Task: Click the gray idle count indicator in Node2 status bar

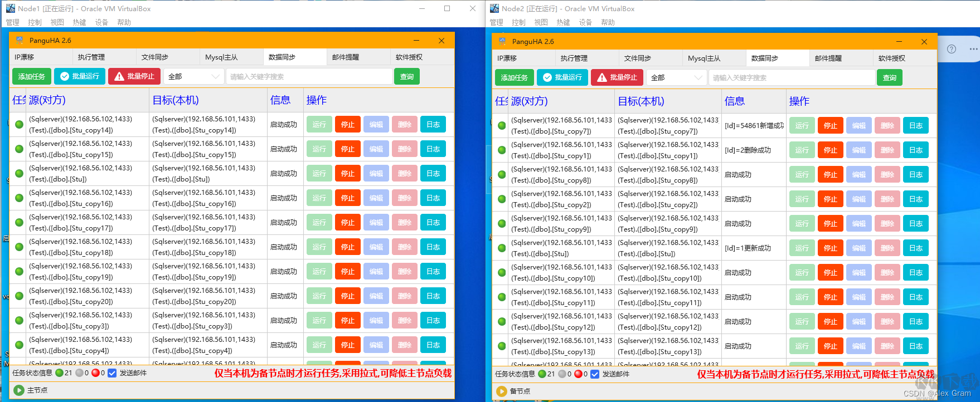Action: pos(562,374)
